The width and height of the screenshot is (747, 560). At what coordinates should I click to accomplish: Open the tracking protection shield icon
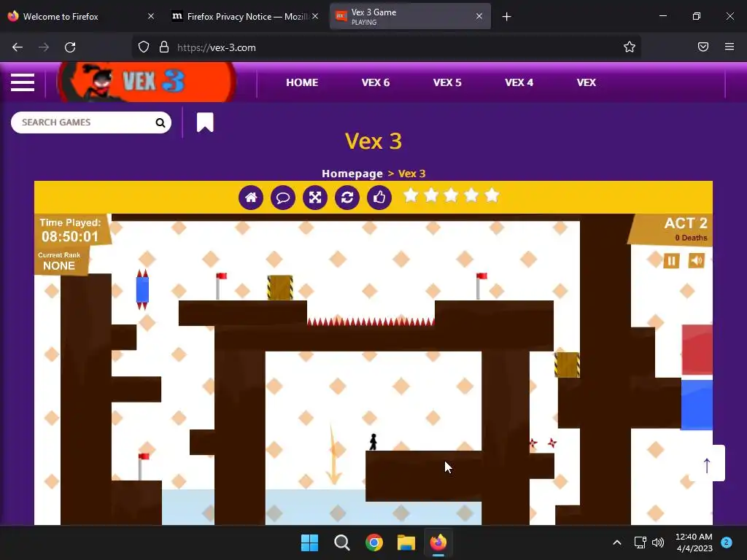pos(144,47)
